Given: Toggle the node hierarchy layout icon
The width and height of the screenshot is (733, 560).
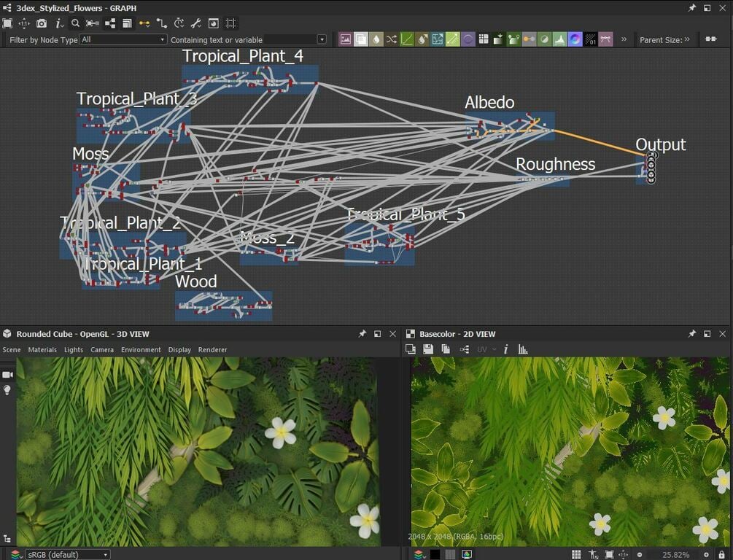Looking at the screenshot, I should click(x=110, y=23).
